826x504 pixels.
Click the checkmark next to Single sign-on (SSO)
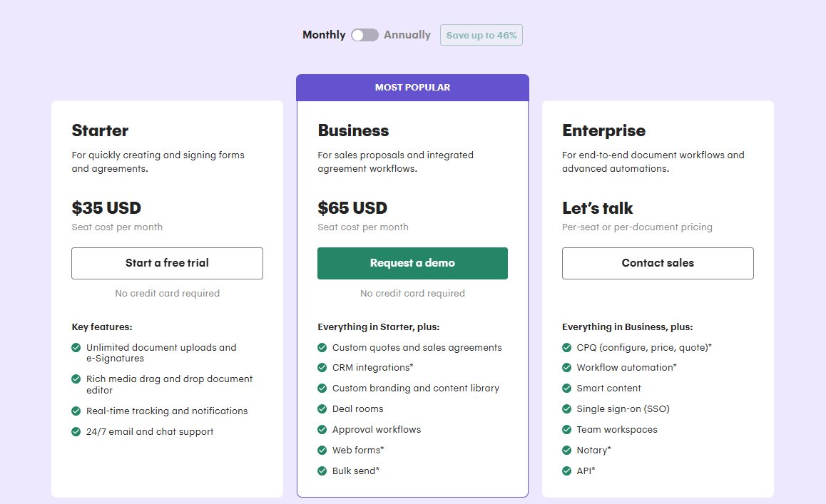coord(567,409)
